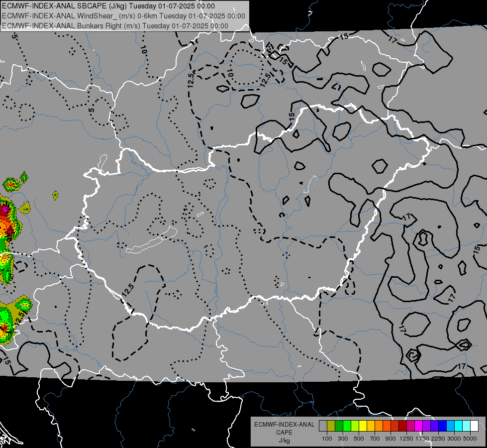Image resolution: width=487 pixels, height=448 pixels.
Task: Select the 5000 tick label in legend
Action: 470,439
